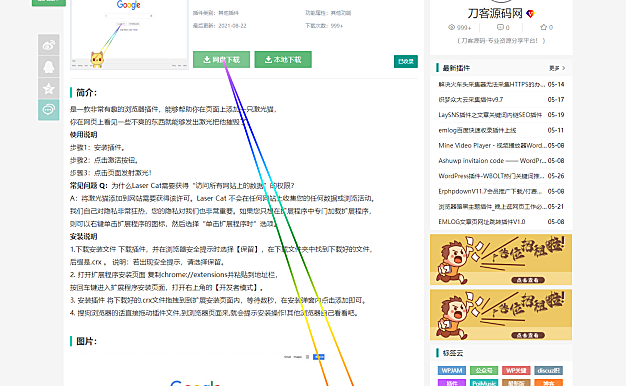Open the Ashuwp invitaion code article
Viewport: 626px width, 386px height.
coord(492,160)
